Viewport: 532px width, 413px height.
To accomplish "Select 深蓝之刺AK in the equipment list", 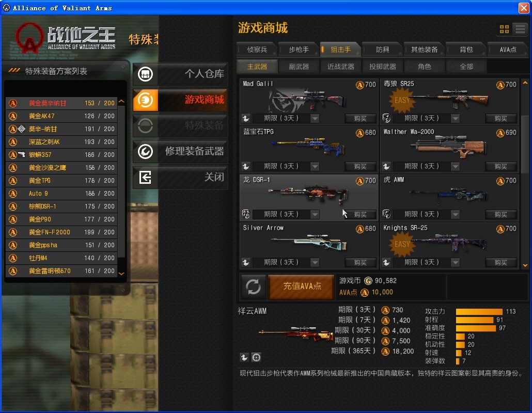I will pyautogui.click(x=62, y=142).
